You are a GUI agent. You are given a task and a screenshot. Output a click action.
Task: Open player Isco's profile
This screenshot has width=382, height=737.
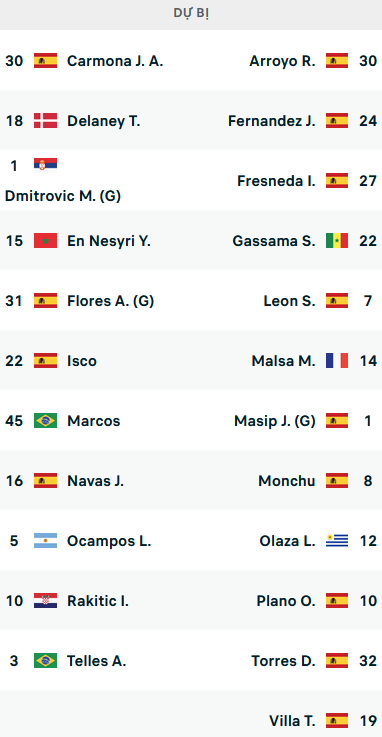click(82, 361)
